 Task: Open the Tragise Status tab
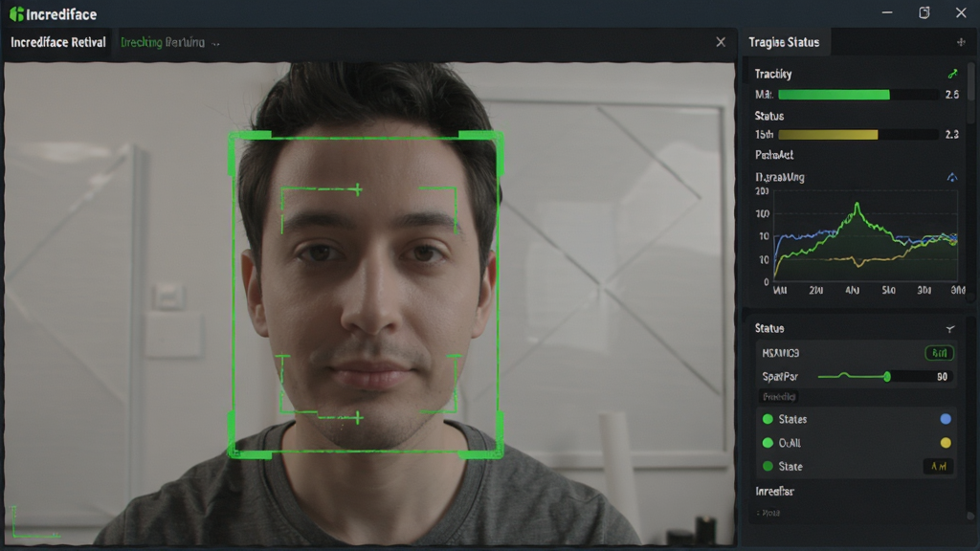pyautogui.click(x=784, y=42)
